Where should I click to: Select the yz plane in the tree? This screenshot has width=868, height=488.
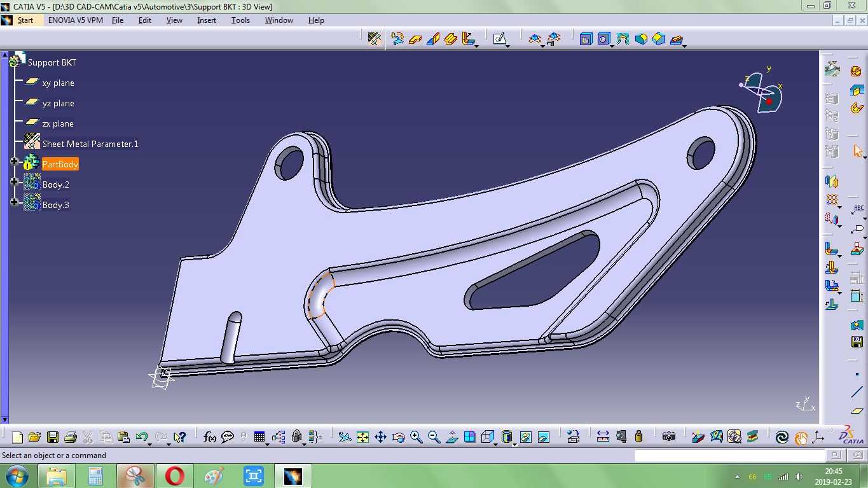click(x=58, y=103)
